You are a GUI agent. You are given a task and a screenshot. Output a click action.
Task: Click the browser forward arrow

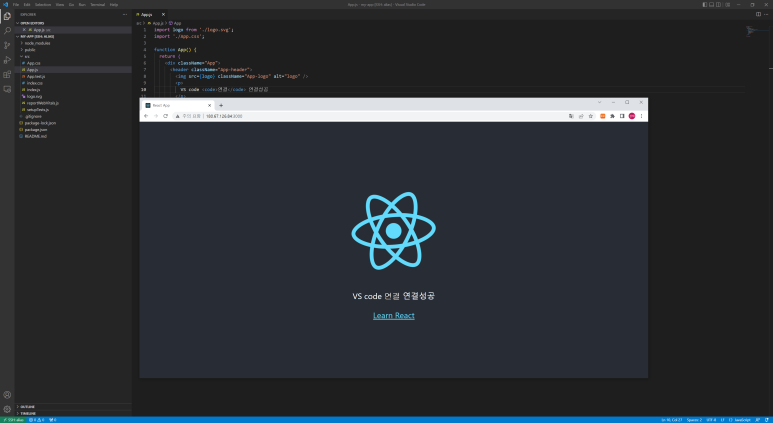pos(156,116)
